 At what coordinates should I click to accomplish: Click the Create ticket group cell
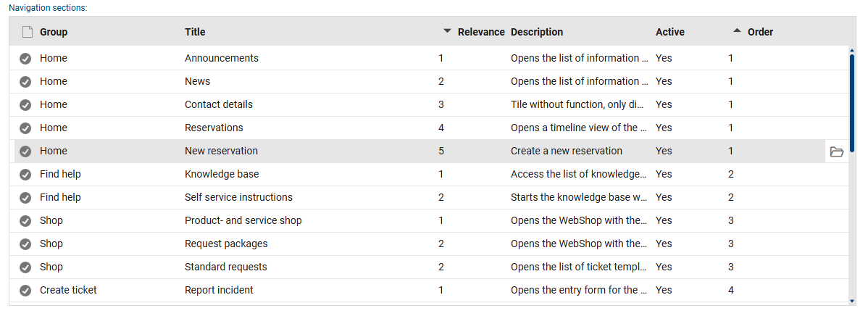click(68, 291)
